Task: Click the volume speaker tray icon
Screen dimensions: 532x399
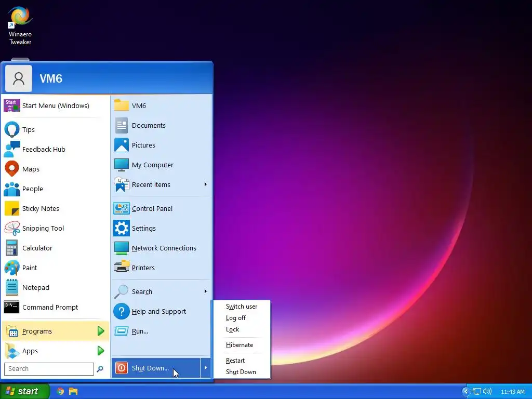Action: coord(487,392)
